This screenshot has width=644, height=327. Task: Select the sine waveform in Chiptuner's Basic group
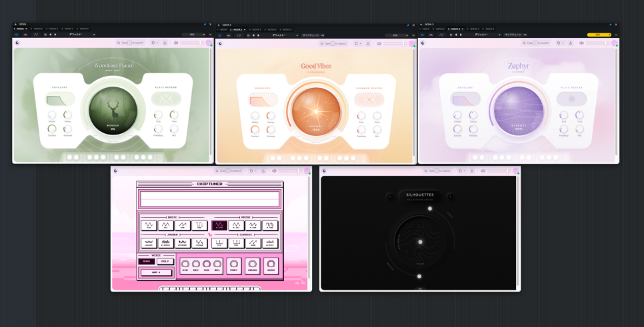(149, 225)
